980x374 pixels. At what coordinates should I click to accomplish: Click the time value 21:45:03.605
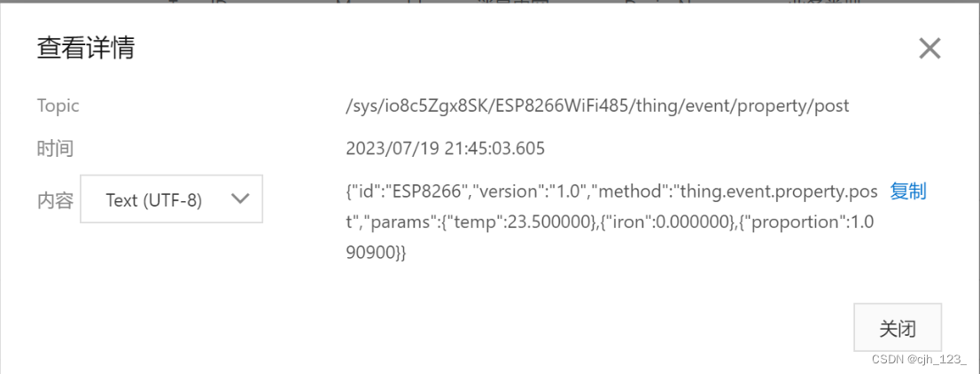[495, 149]
